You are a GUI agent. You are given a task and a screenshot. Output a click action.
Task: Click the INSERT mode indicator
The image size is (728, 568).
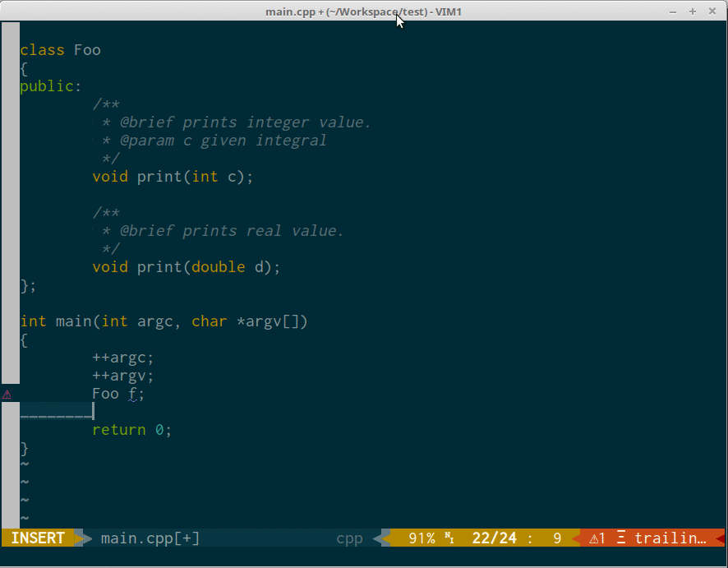coord(38,538)
